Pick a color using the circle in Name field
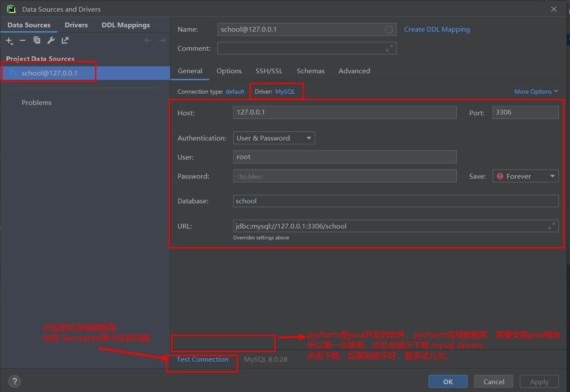 tap(389, 29)
